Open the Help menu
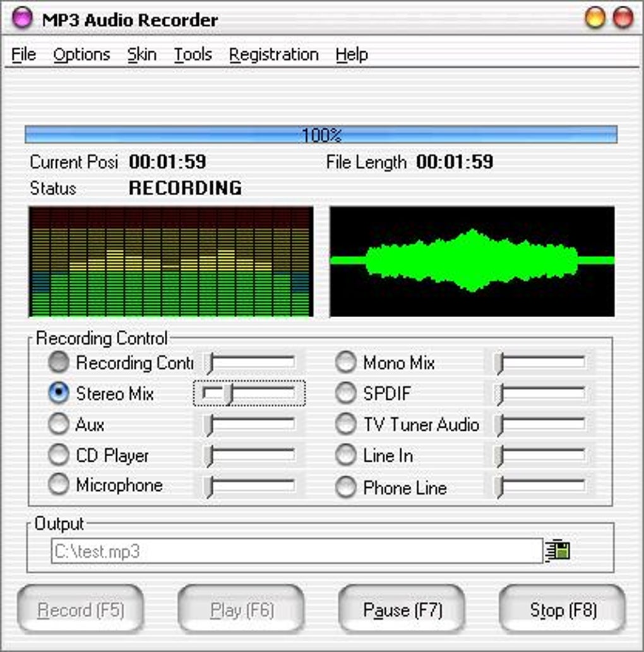 (352, 54)
